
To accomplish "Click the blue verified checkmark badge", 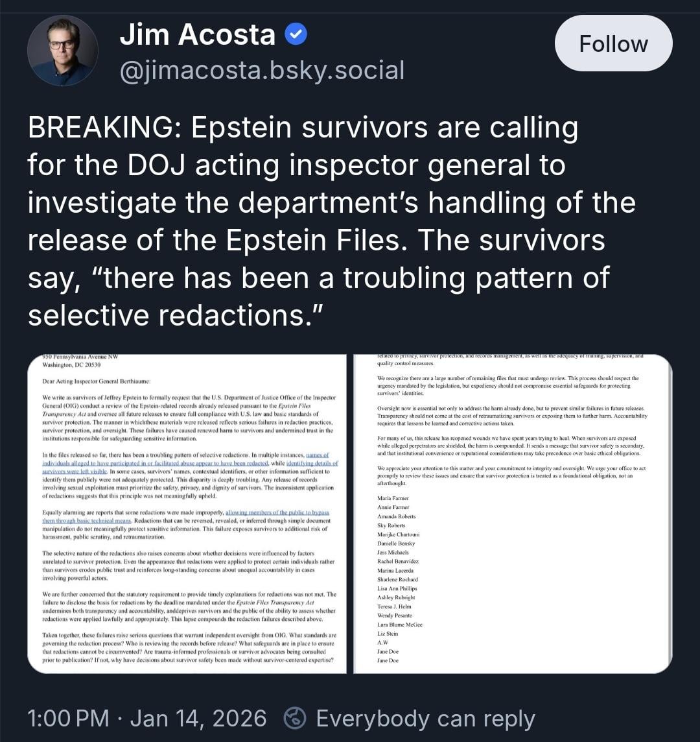I will point(296,34).
